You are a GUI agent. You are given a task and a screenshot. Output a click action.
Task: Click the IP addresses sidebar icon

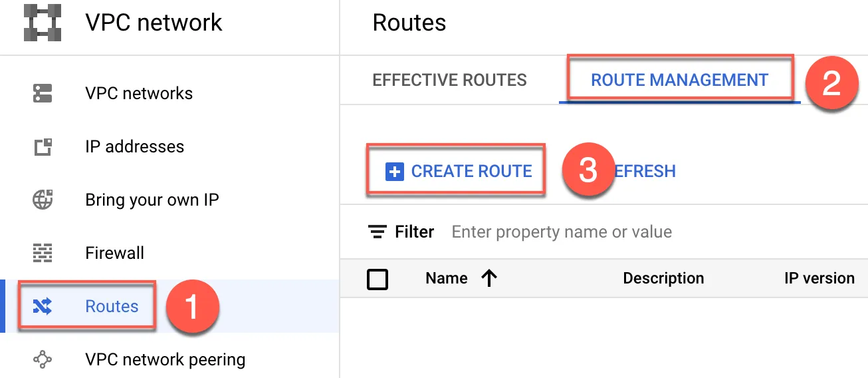pos(43,146)
